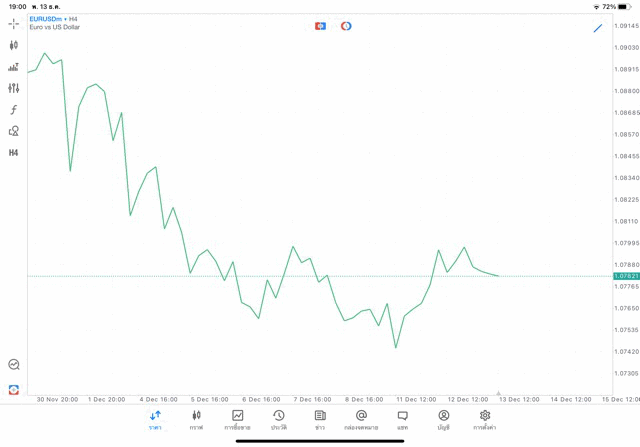
Task: Select the crosshair cursor tool
Action: [x=13, y=23]
